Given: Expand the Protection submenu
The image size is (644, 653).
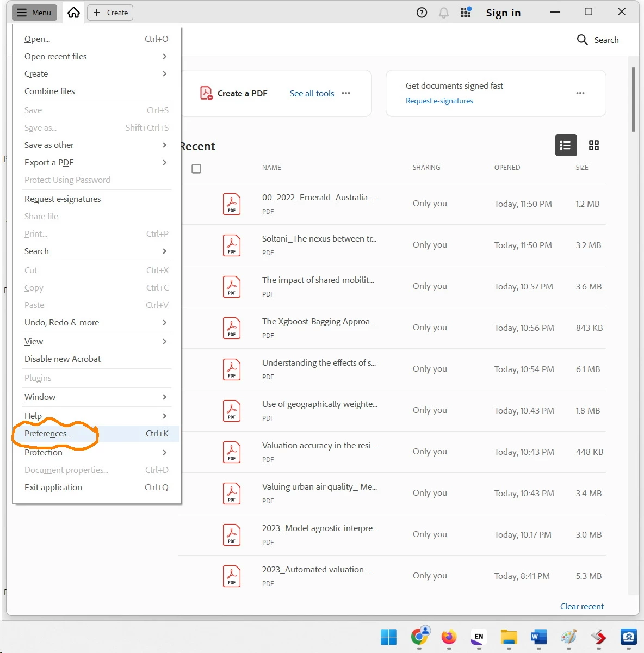Looking at the screenshot, I should (96, 453).
